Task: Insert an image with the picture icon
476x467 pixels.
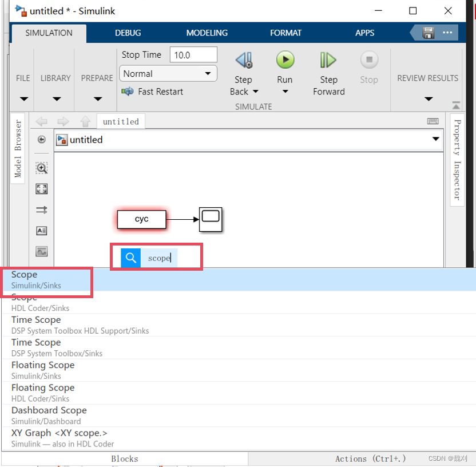Action: coord(42,251)
